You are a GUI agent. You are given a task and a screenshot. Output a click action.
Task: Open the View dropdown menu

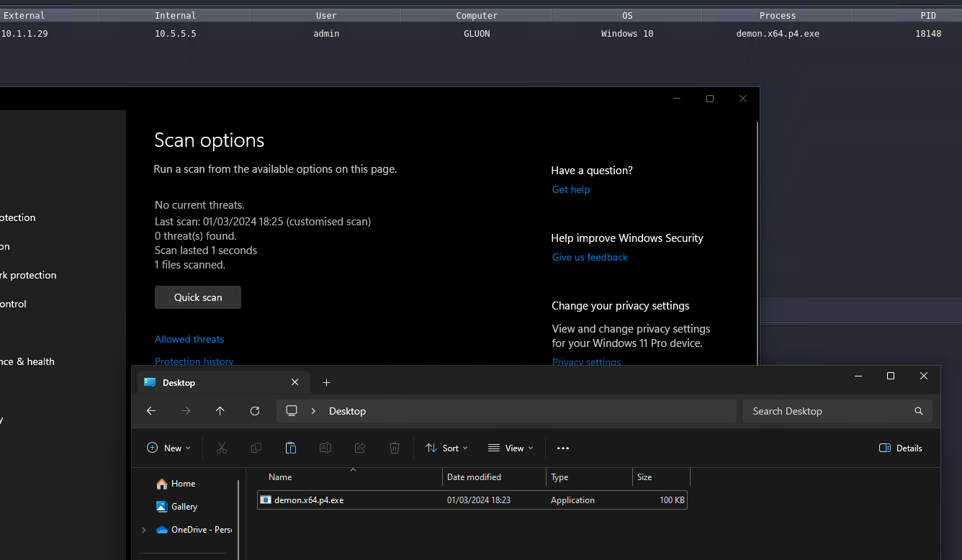click(x=511, y=448)
